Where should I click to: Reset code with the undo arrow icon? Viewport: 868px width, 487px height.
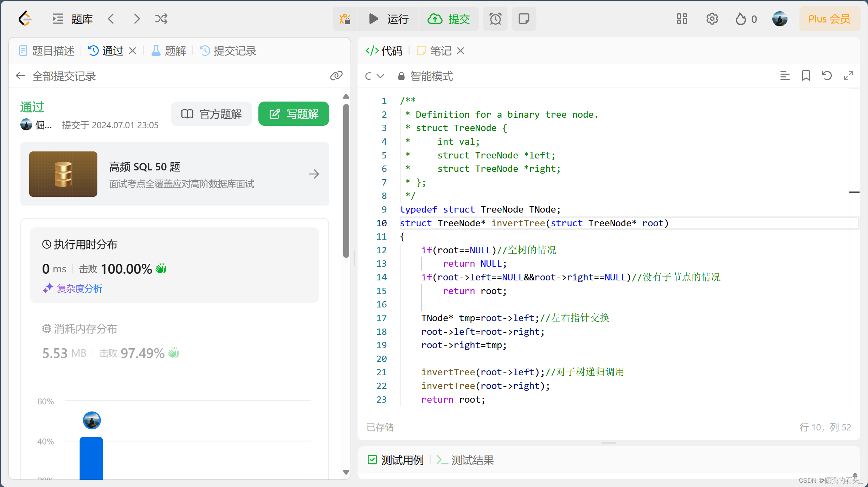click(x=827, y=76)
